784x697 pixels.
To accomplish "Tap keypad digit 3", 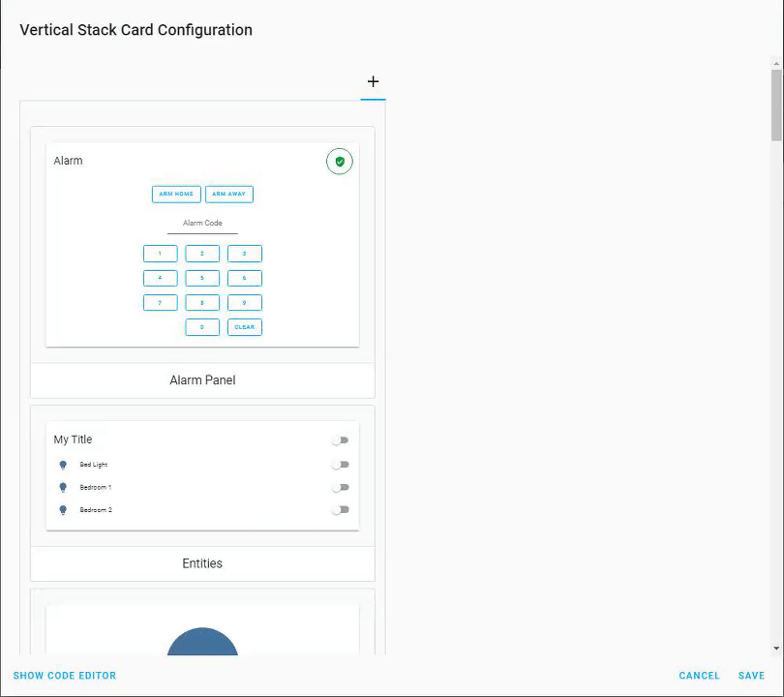I will [245, 254].
